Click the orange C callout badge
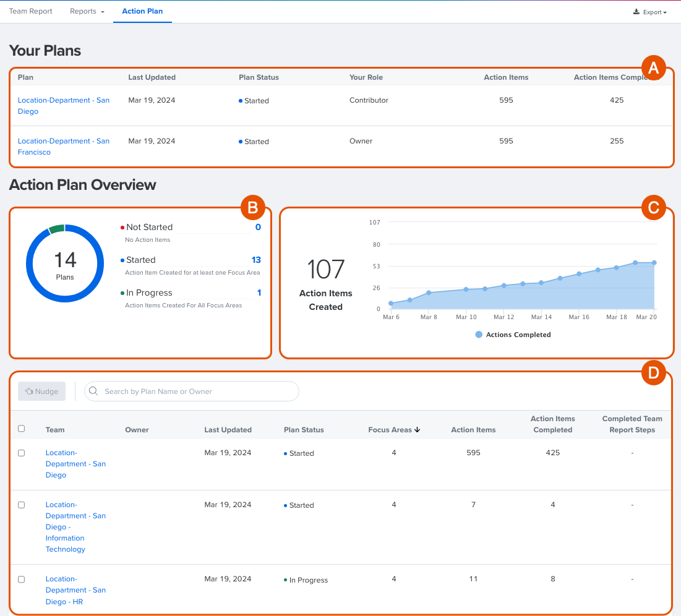This screenshot has width=681, height=616. pos(653,208)
